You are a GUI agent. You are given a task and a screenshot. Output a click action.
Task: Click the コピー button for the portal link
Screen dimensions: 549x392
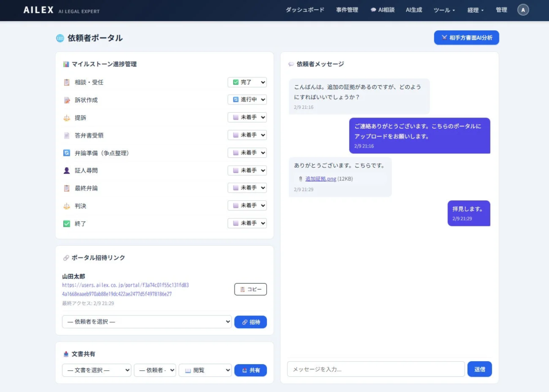point(251,289)
